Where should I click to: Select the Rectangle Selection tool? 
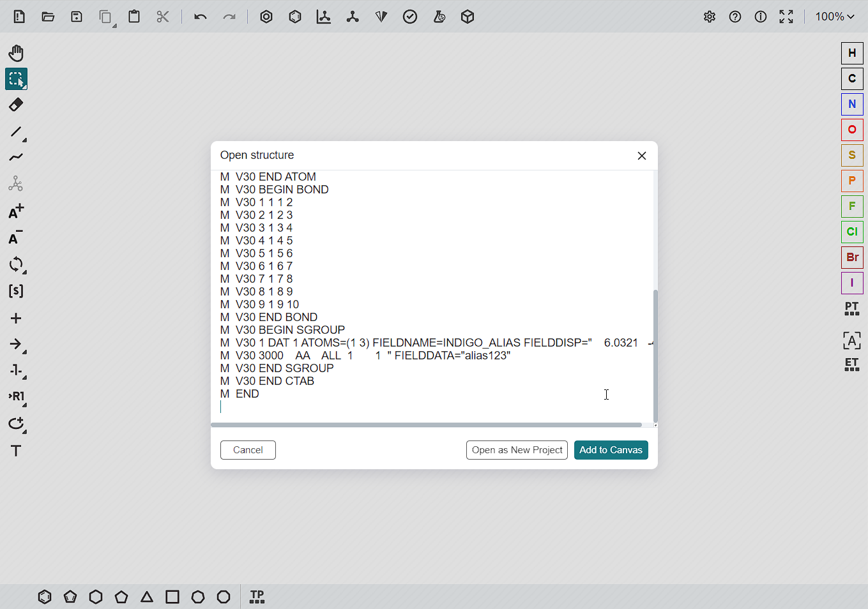[16, 79]
